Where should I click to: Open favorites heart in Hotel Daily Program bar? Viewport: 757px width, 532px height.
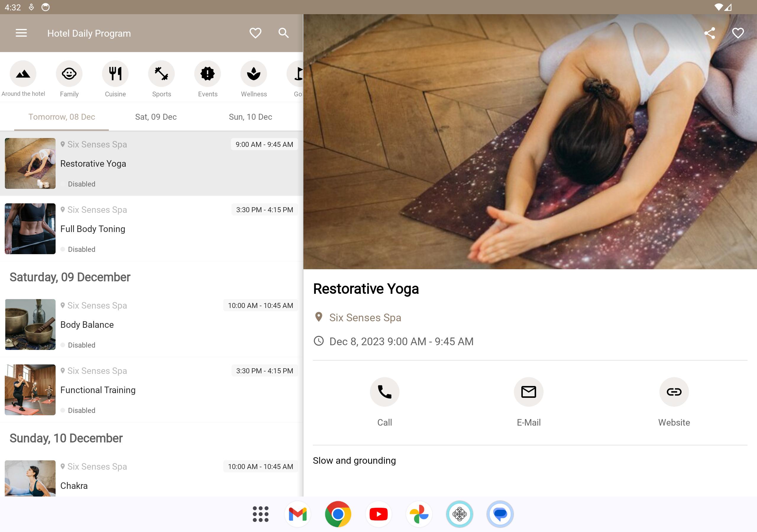255,33
